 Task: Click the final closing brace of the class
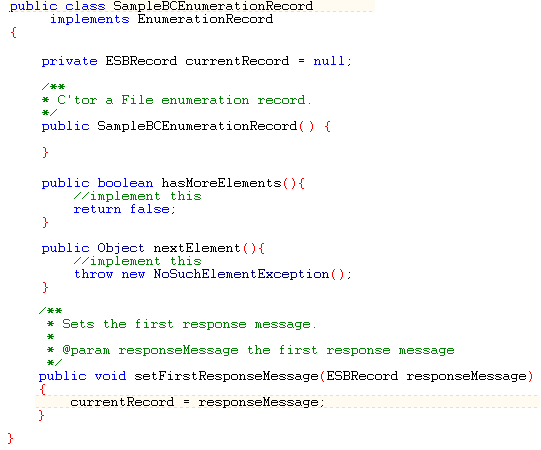[x=10, y=439]
